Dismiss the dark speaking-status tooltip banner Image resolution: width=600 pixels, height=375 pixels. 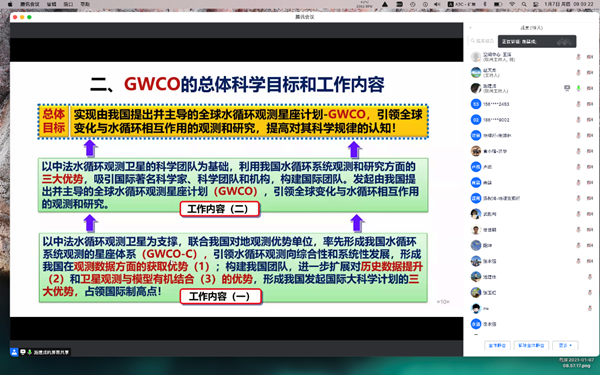pyautogui.click(x=537, y=41)
